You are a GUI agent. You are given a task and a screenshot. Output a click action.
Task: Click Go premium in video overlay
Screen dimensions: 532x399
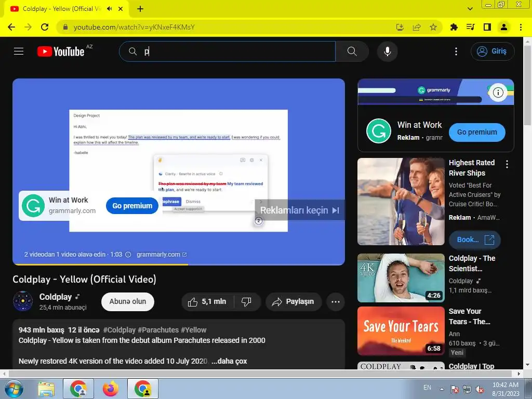tap(132, 206)
